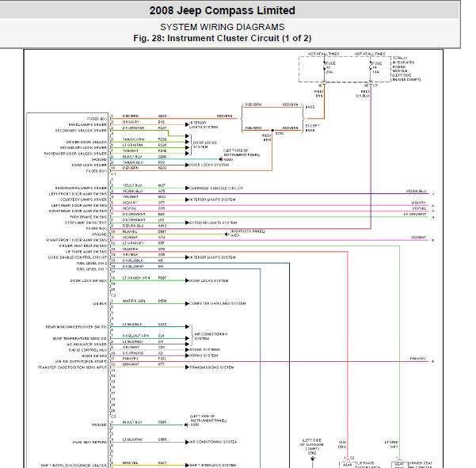Click the "EVAP TEMPERATURE SENS SIG" label
476x468 pixels.
pos(80,338)
